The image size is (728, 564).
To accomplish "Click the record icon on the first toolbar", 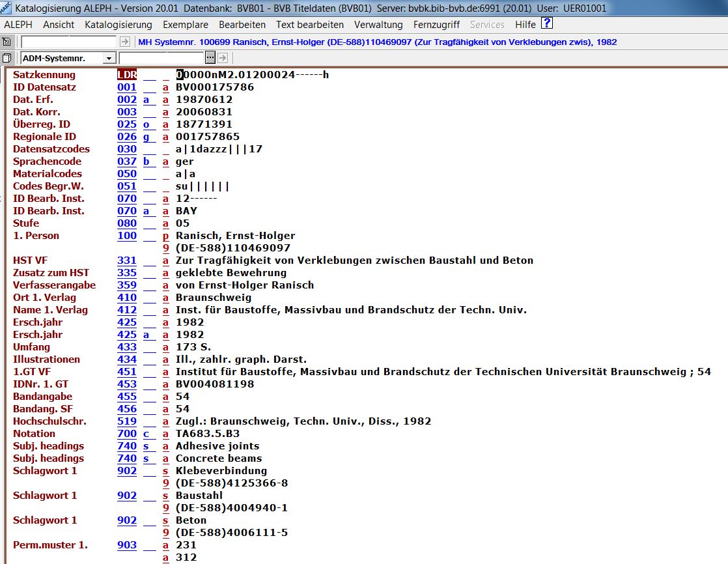I will (x=7, y=42).
